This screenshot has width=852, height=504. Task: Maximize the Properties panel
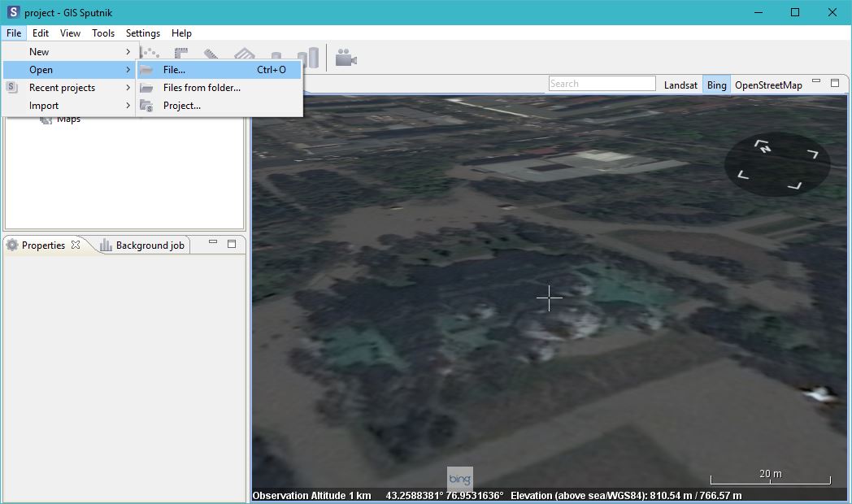click(232, 245)
